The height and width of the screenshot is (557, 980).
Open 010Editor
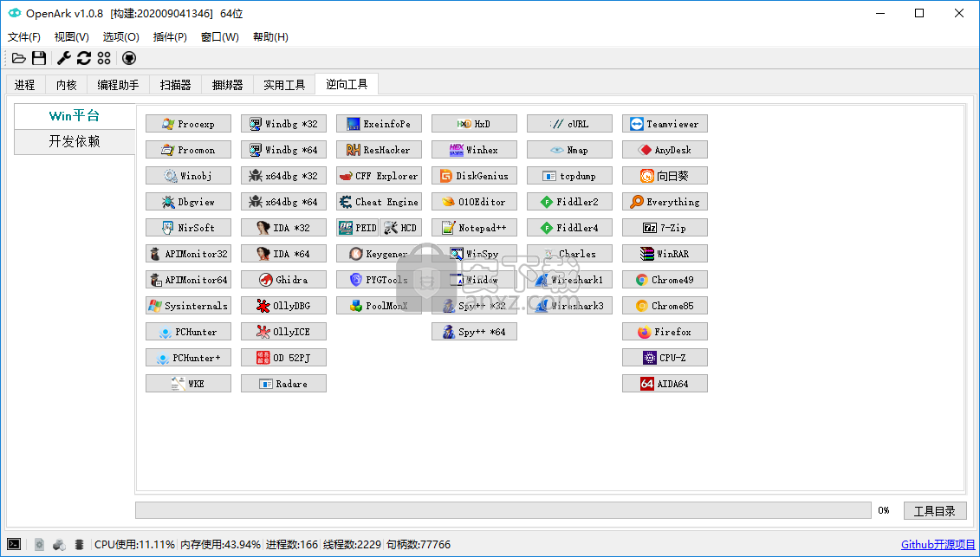[474, 202]
